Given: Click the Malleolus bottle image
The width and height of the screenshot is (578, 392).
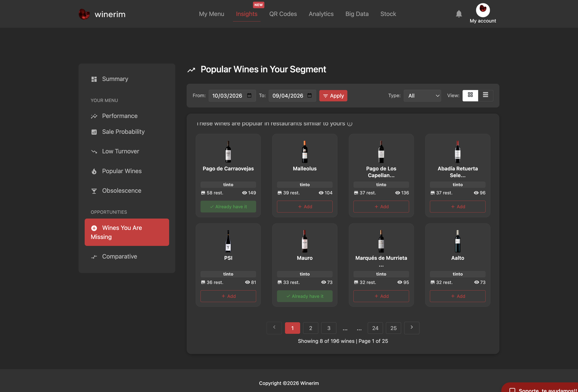Looking at the screenshot, I should [305, 151].
